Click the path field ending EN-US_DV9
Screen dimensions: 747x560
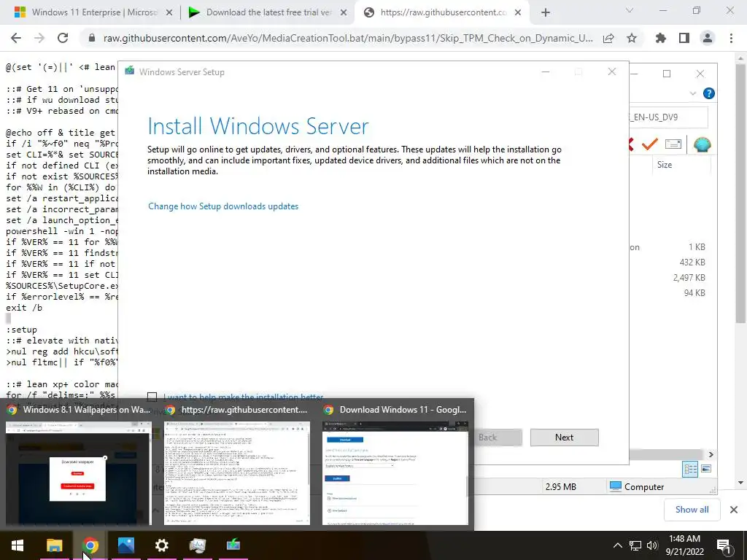668,117
